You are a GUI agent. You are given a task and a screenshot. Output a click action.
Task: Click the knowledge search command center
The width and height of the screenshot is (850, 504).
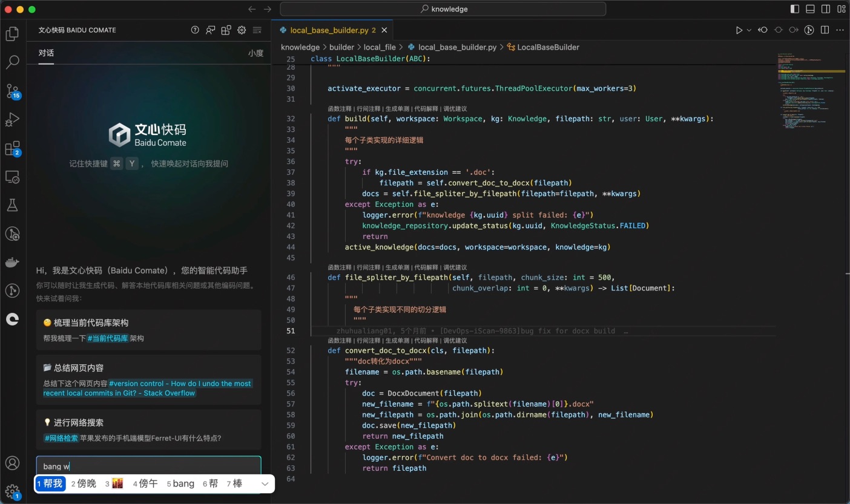[x=443, y=9]
